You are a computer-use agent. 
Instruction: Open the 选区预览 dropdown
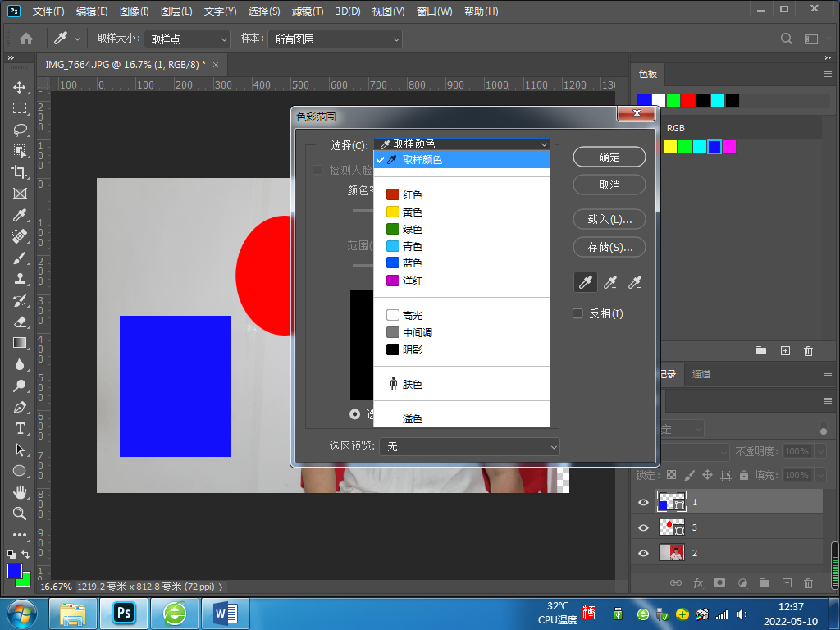point(469,446)
